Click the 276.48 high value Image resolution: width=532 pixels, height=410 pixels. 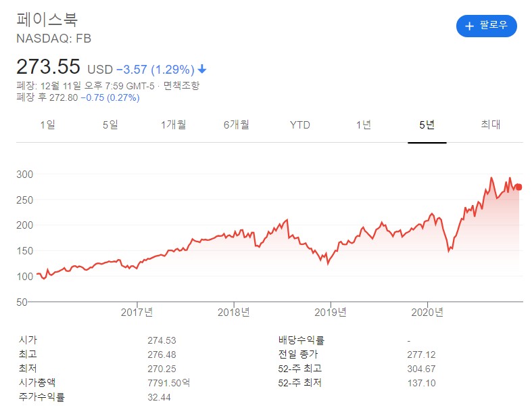point(162,355)
